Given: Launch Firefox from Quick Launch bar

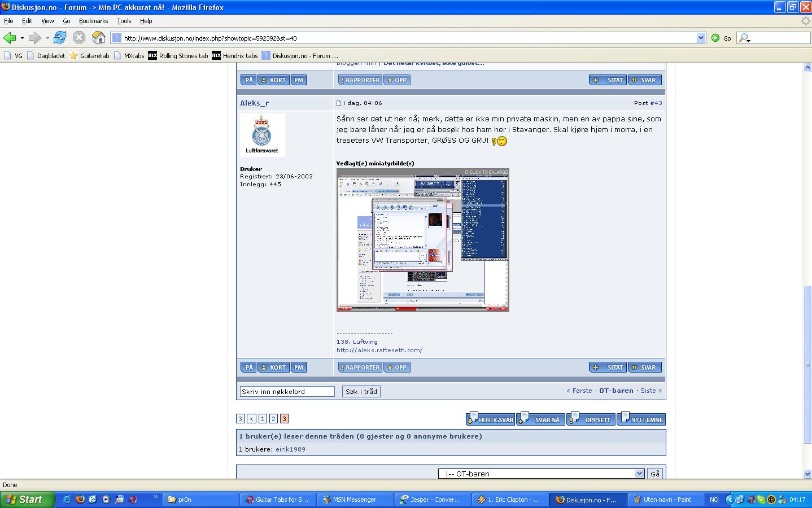Looking at the screenshot, I should pos(80,500).
